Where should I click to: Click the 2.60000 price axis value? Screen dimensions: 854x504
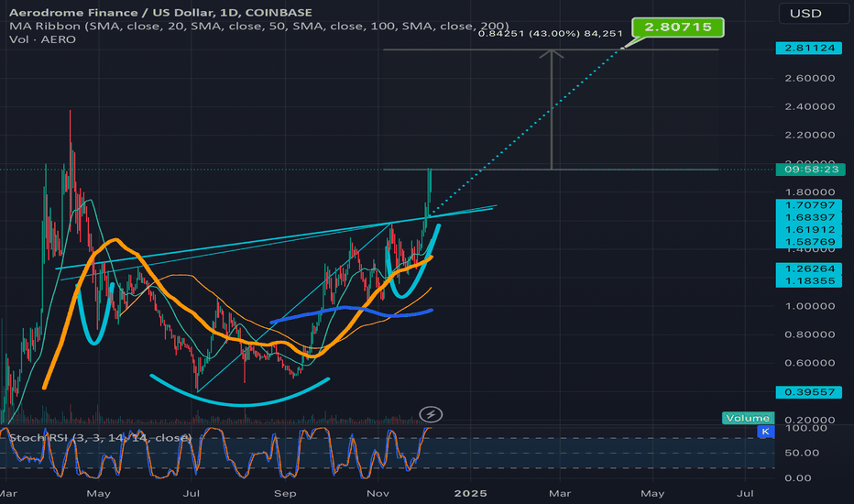[810, 78]
